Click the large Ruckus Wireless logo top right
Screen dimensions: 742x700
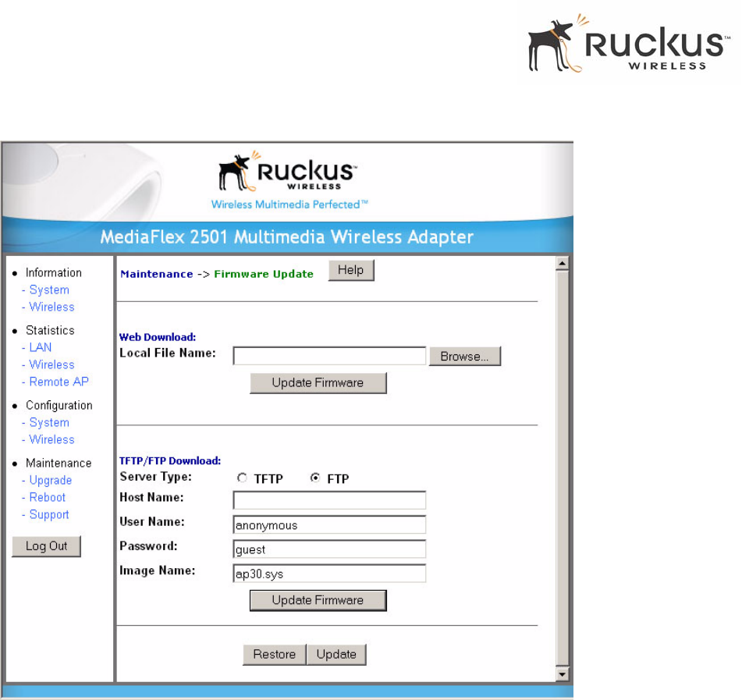pos(629,44)
